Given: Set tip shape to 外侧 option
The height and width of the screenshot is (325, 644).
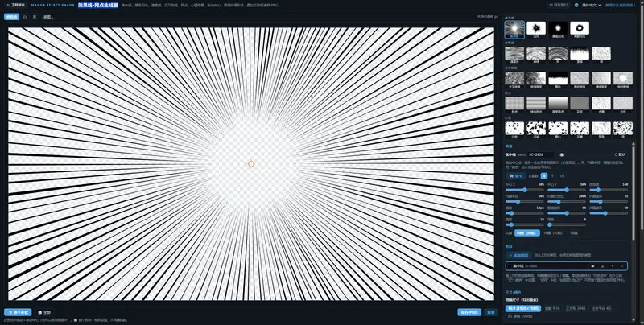Looking at the screenshot, I should point(553,233).
